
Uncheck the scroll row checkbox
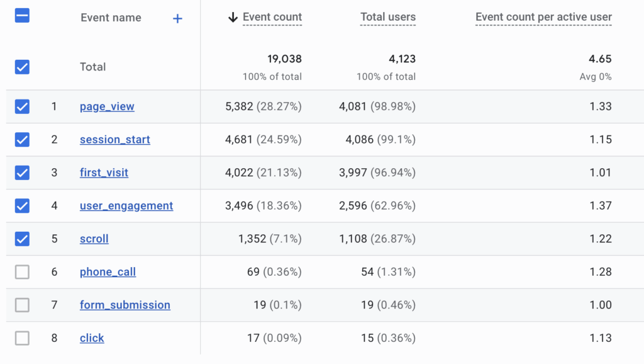(22, 239)
